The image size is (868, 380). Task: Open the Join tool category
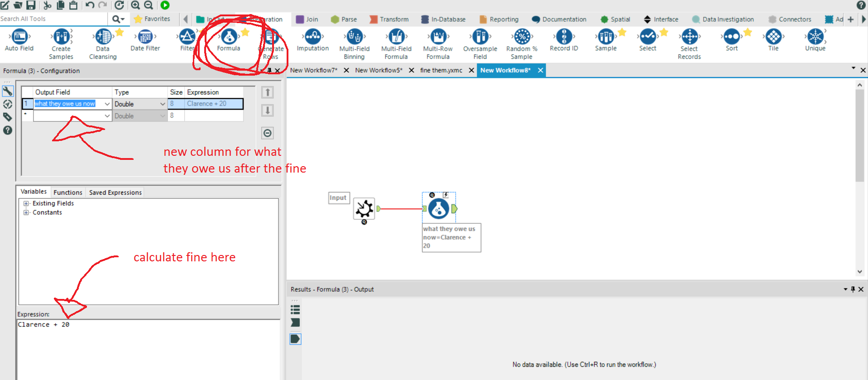point(307,19)
